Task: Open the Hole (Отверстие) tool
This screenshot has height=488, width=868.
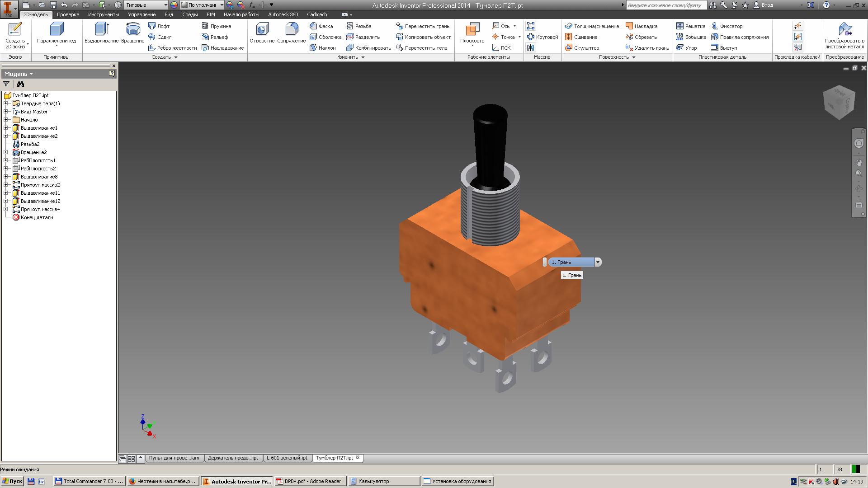Action: [262, 33]
